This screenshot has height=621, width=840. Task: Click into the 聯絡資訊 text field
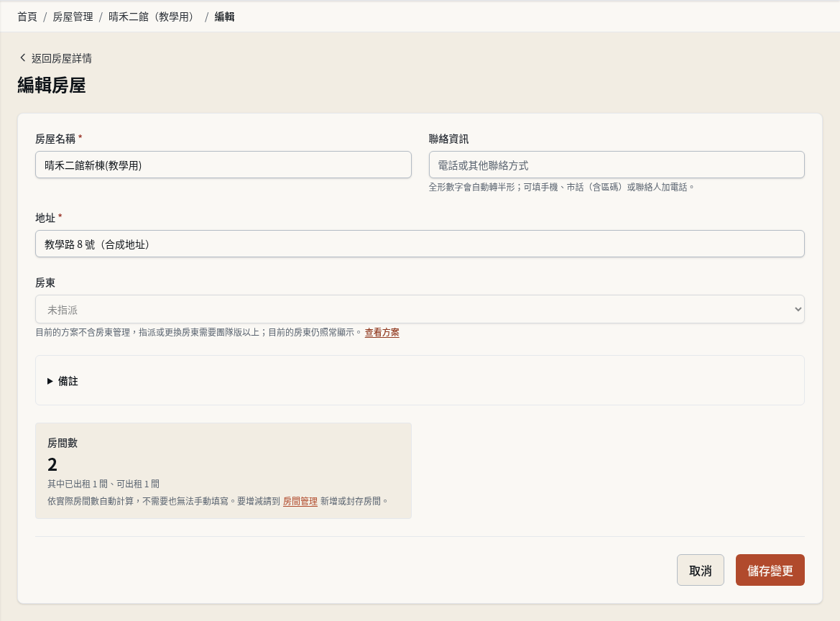[617, 165]
